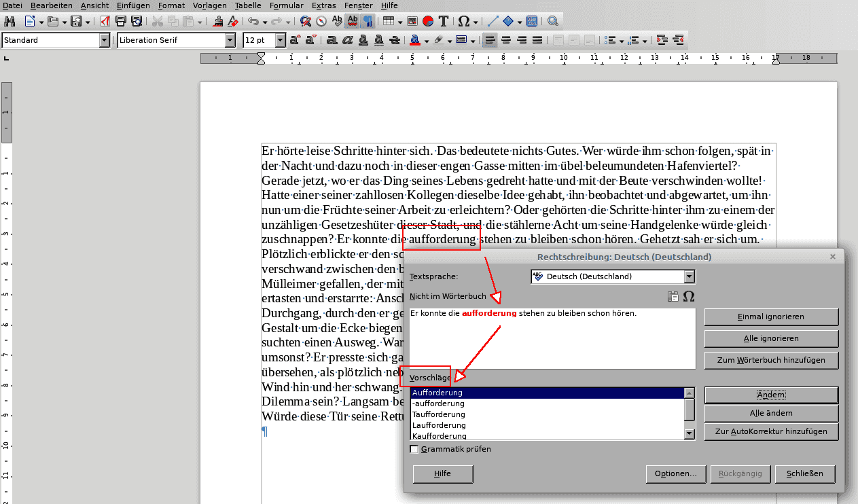Image resolution: width=858 pixels, height=504 pixels.
Task: Open the Vorlagen menu
Action: (x=210, y=5)
